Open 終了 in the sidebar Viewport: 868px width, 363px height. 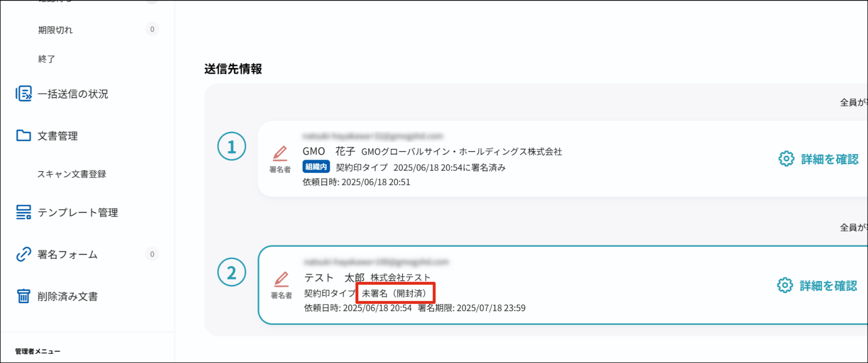click(47, 59)
